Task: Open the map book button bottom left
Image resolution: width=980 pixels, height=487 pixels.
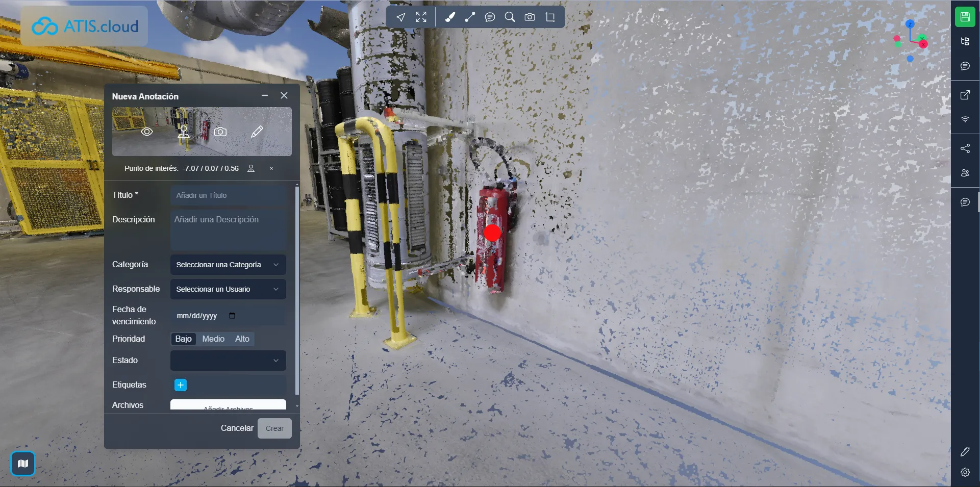Action: point(23,464)
